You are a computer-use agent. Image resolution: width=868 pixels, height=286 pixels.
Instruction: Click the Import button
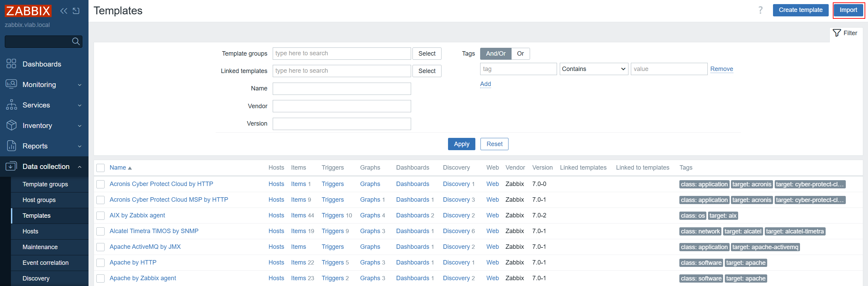tap(849, 10)
